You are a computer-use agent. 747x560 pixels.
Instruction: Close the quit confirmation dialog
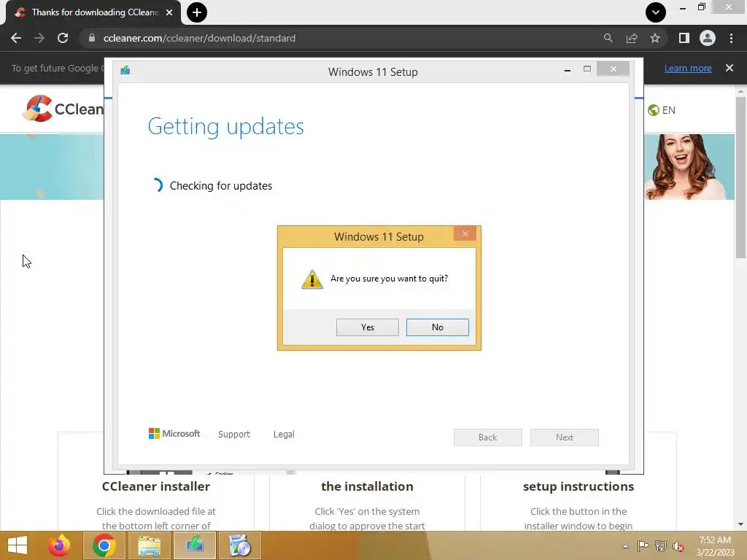pos(465,233)
